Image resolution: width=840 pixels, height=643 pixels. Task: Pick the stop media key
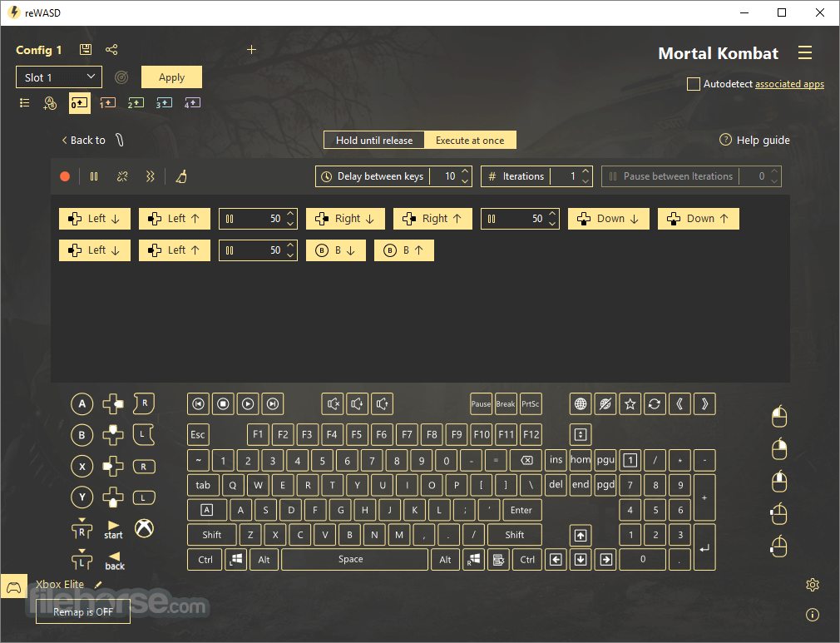223,403
